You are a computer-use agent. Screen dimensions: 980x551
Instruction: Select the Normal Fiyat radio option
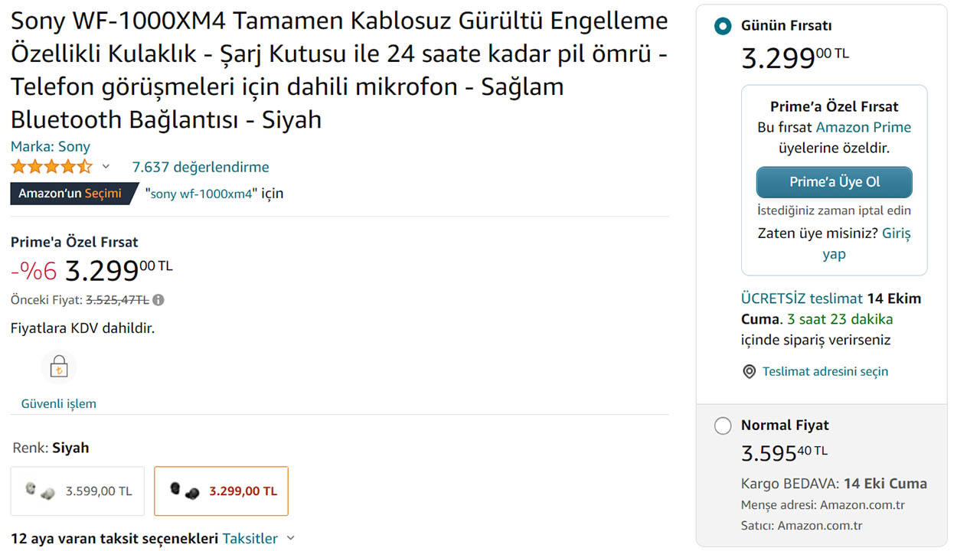722,426
